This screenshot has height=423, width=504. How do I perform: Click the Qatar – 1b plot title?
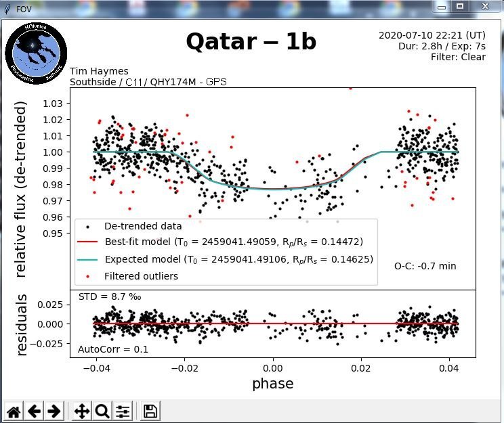click(251, 41)
